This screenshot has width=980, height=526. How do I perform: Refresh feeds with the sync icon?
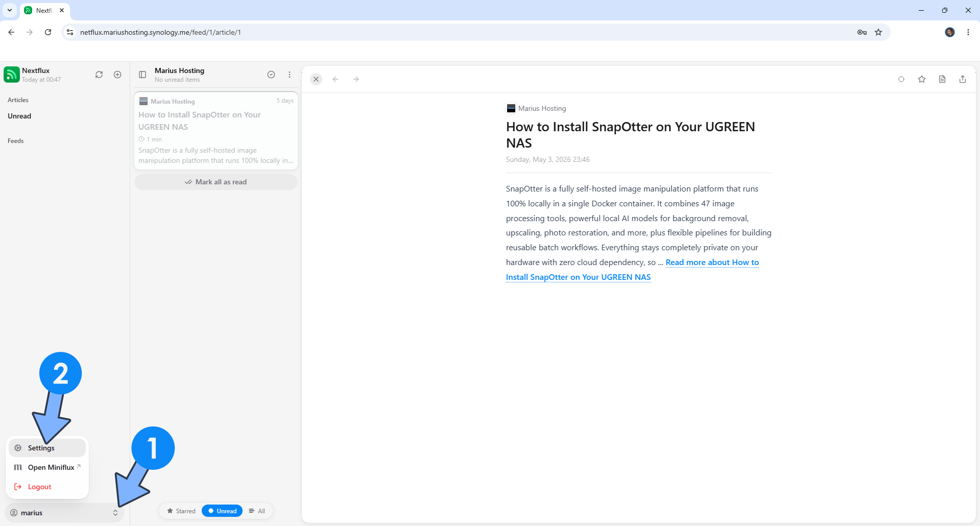[99, 75]
